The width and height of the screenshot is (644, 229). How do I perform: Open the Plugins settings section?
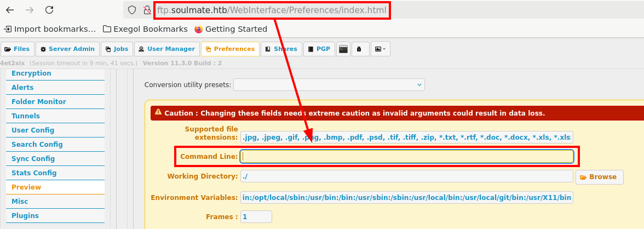pos(25,216)
